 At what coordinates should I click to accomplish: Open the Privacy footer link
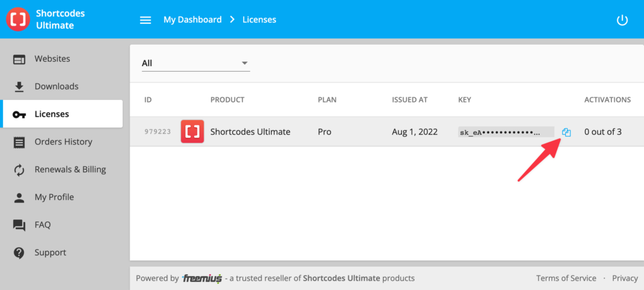coord(625,278)
